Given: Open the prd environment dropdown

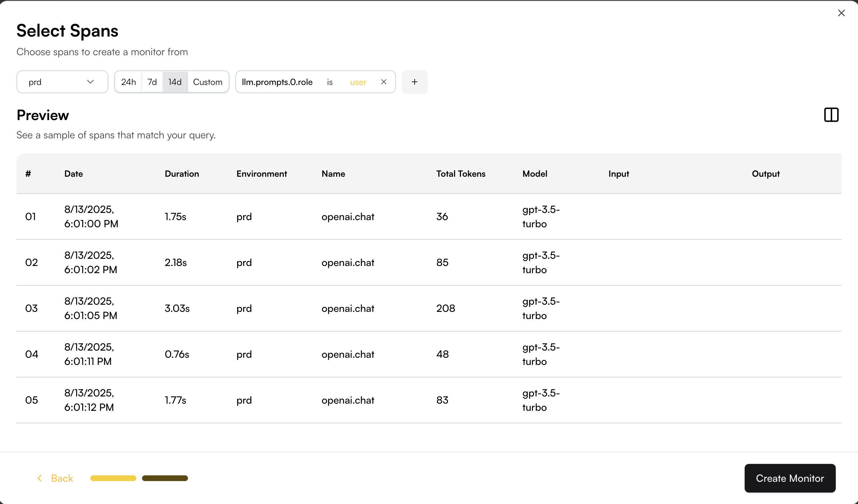Looking at the screenshot, I should pos(62,82).
